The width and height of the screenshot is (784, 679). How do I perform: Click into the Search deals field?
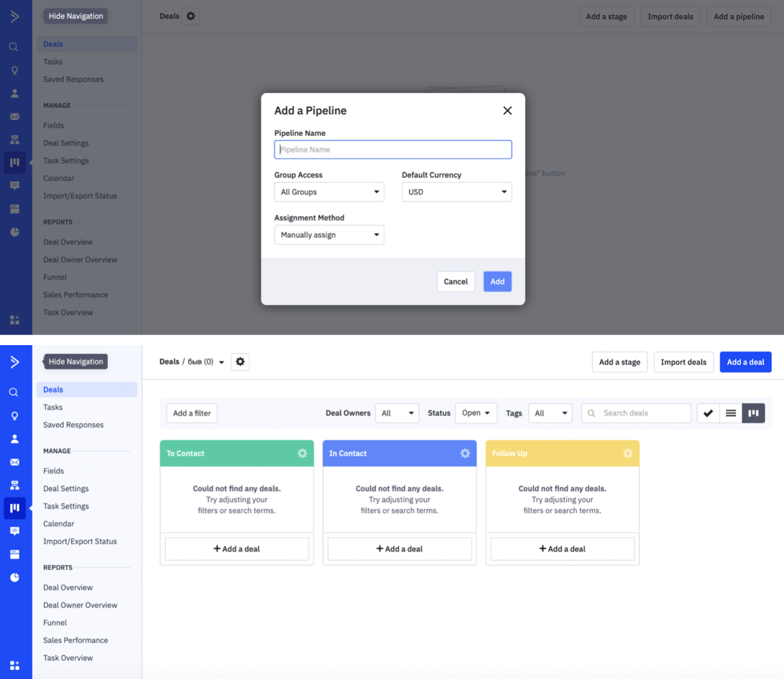tap(636, 413)
